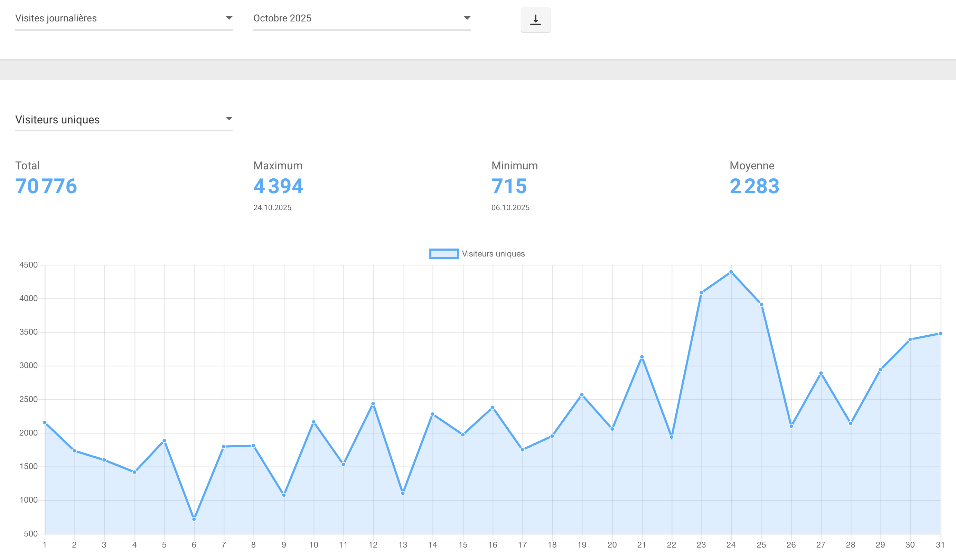Image resolution: width=956 pixels, height=560 pixels.
Task: Click the Visiteurs uniques legend label
Action: [x=493, y=254]
